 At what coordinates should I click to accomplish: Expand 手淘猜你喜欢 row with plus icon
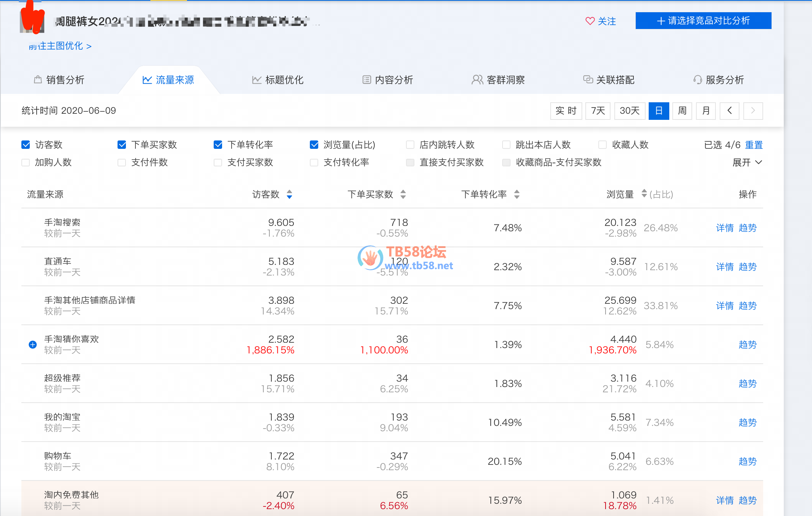click(x=33, y=345)
